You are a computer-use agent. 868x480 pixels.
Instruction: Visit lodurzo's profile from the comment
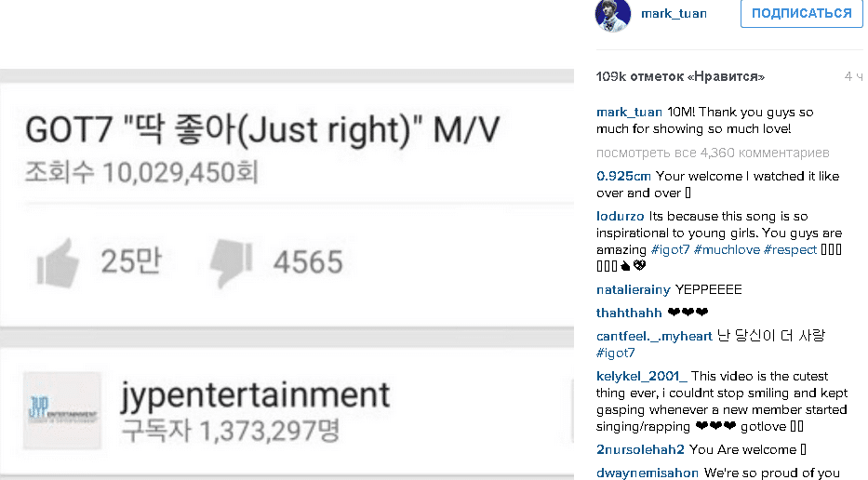point(620,217)
